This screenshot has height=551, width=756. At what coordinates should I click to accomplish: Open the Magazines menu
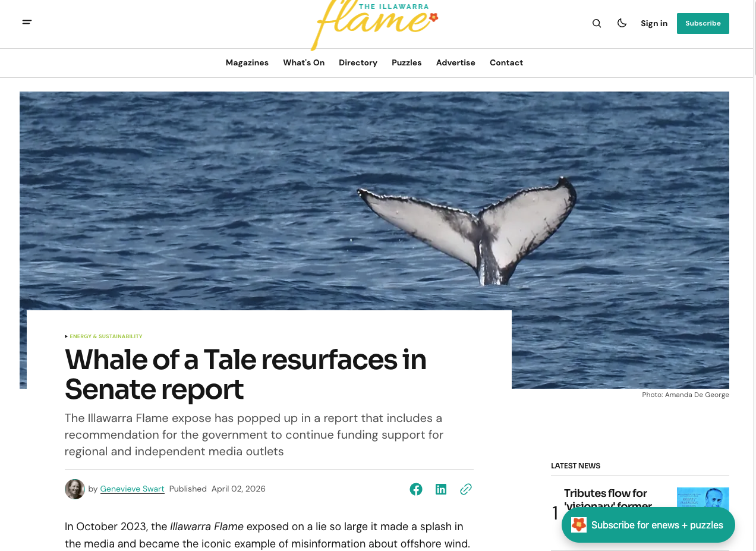(247, 63)
